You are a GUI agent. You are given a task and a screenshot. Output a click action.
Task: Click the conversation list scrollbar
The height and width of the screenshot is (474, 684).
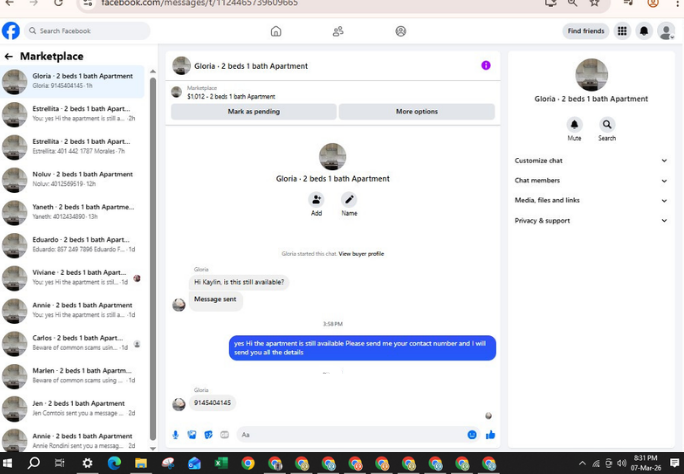pos(153,257)
